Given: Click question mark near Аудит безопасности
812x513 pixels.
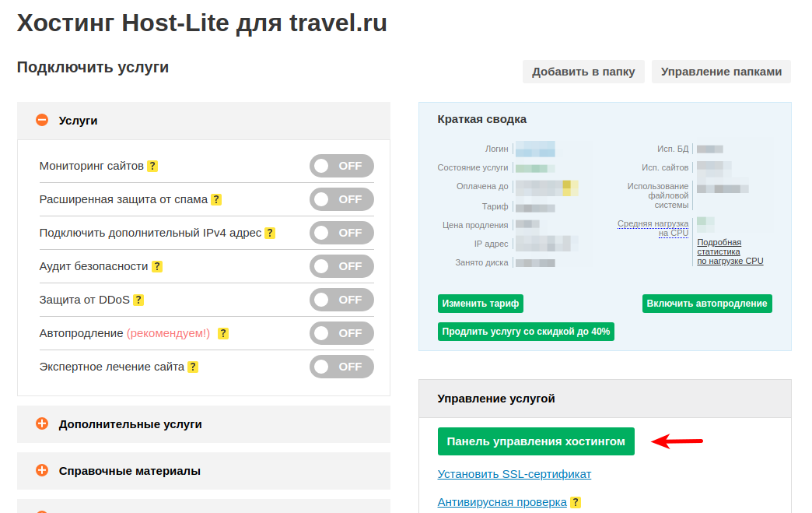Looking at the screenshot, I should point(157,266).
